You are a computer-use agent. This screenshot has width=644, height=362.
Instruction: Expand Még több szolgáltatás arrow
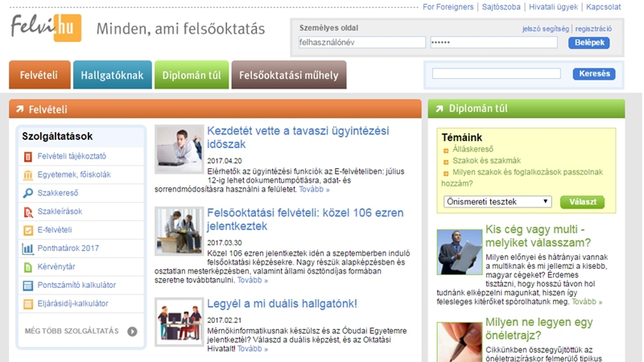[132, 331]
